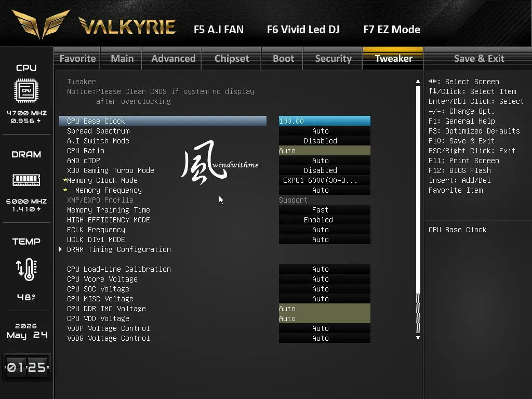Open Memory Clock Mode EXPO1 dropdown

(324, 180)
